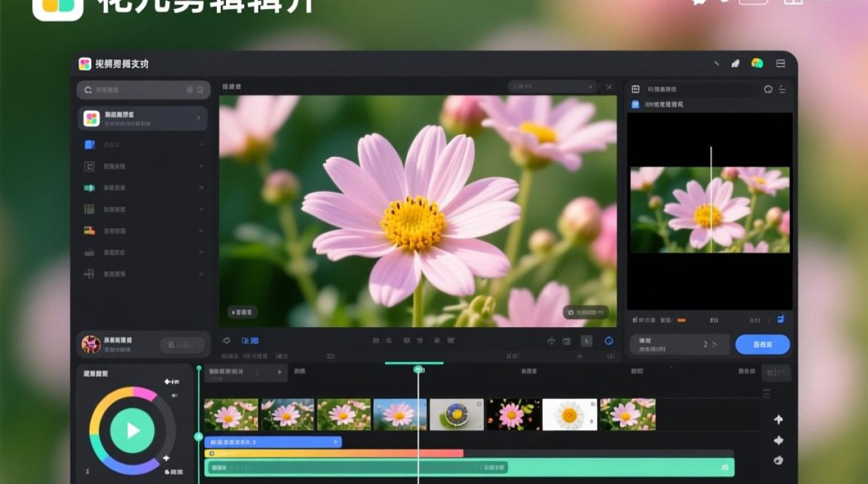Viewport: 868px width, 484px height.
Task: Click the diamond icon under the main preview
Action: (227, 341)
